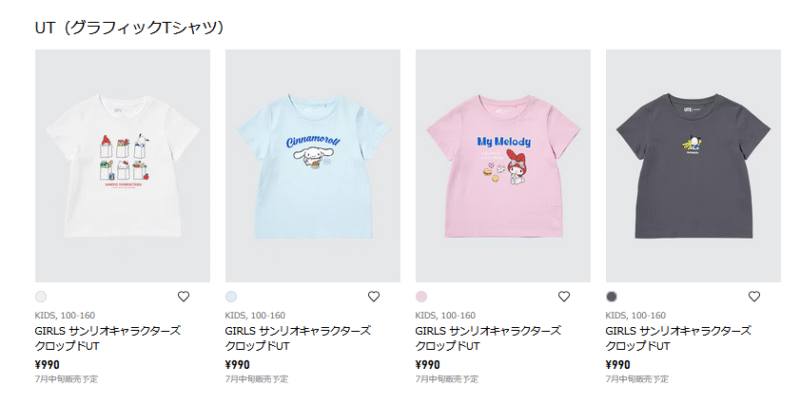
Task: Select the pink color swatch
Action: click(x=421, y=296)
